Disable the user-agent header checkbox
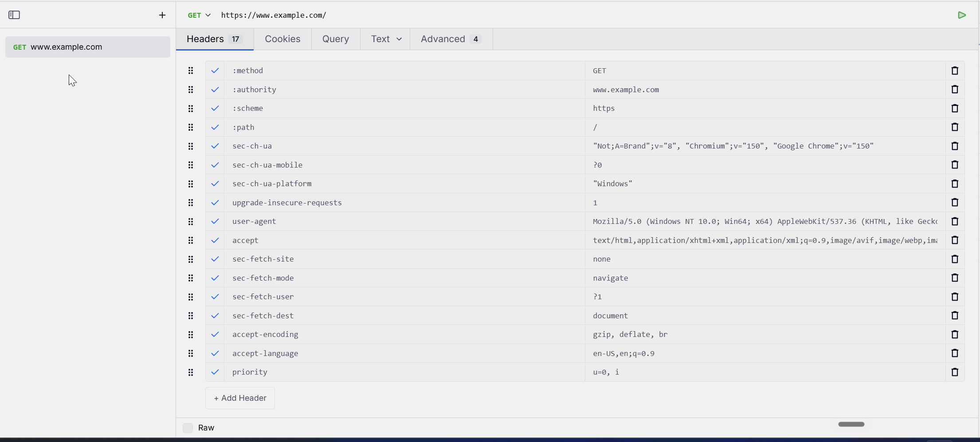Screen dimensions: 980x442 pyautogui.click(x=215, y=221)
